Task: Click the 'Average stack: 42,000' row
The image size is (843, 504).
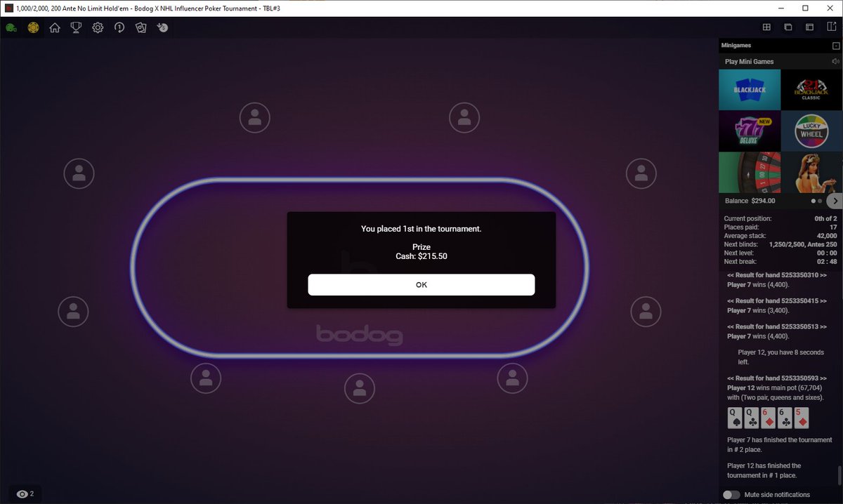Action: pyautogui.click(x=780, y=236)
